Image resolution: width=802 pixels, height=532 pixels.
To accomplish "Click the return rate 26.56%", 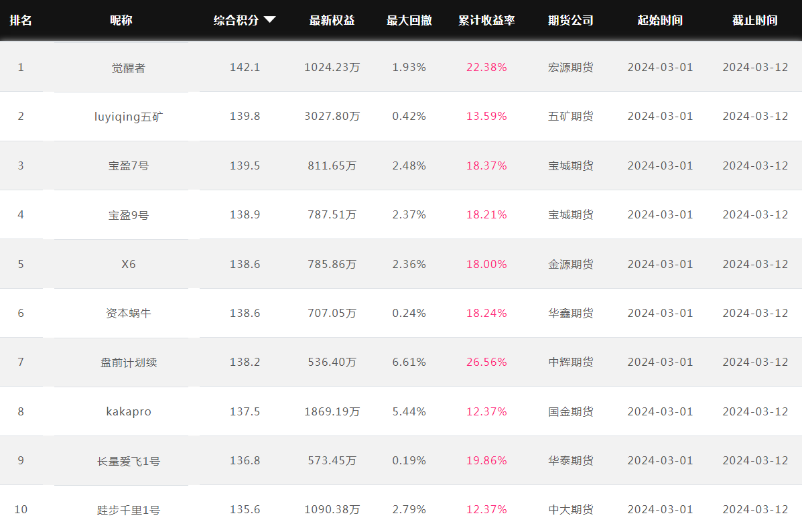I will coord(486,362).
